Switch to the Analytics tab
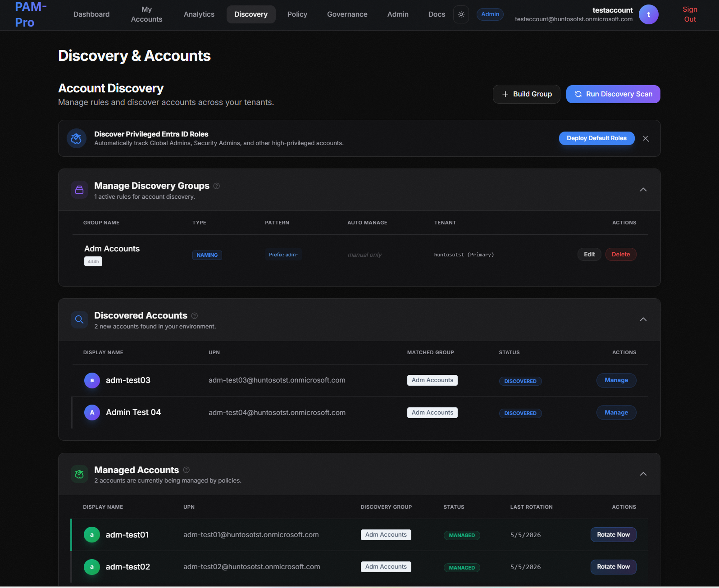The image size is (719, 588). (x=199, y=14)
